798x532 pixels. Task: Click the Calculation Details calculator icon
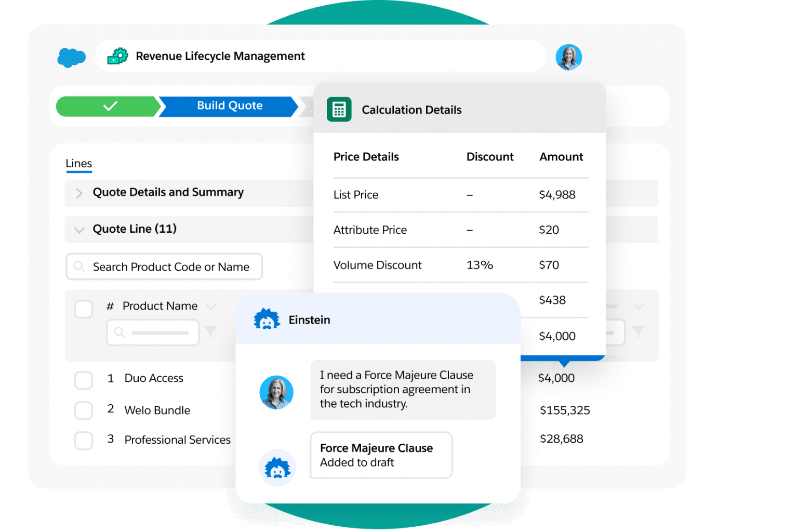click(x=339, y=110)
